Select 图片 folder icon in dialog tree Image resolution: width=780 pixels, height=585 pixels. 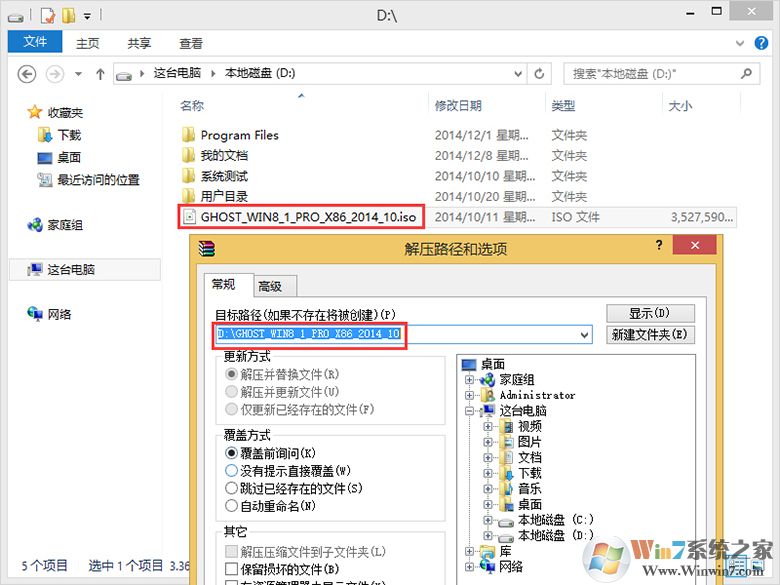(x=506, y=442)
